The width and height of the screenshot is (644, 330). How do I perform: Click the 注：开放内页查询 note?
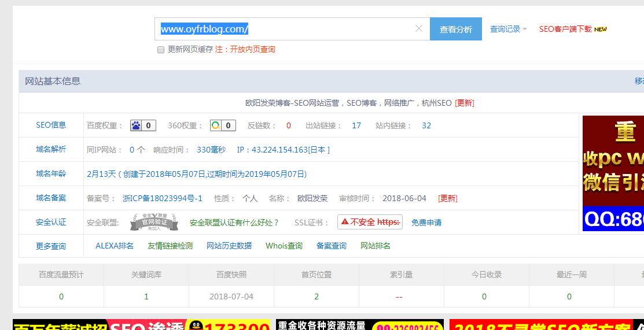tap(245, 50)
